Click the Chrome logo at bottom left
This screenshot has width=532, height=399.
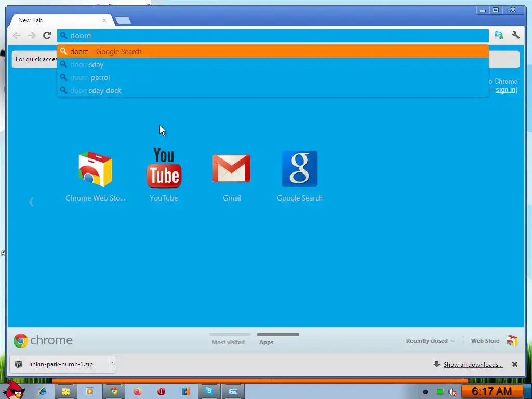pyautogui.click(x=43, y=340)
